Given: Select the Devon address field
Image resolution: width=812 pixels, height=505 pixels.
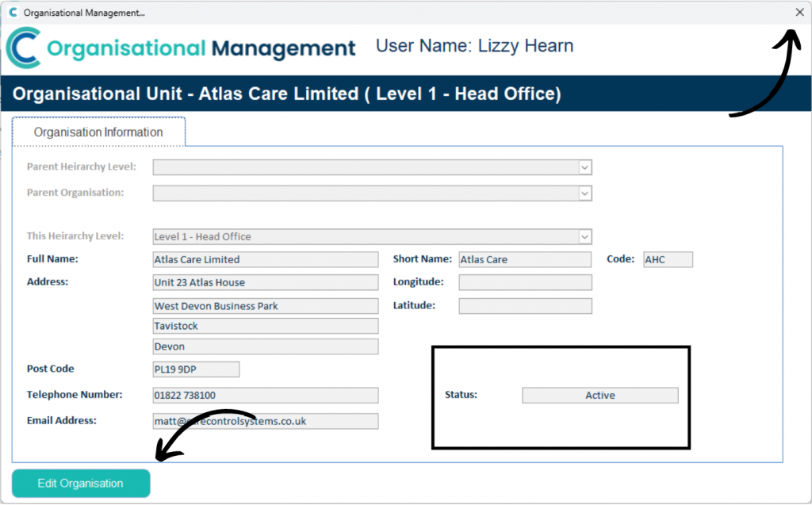Looking at the screenshot, I should click(x=266, y=346).
